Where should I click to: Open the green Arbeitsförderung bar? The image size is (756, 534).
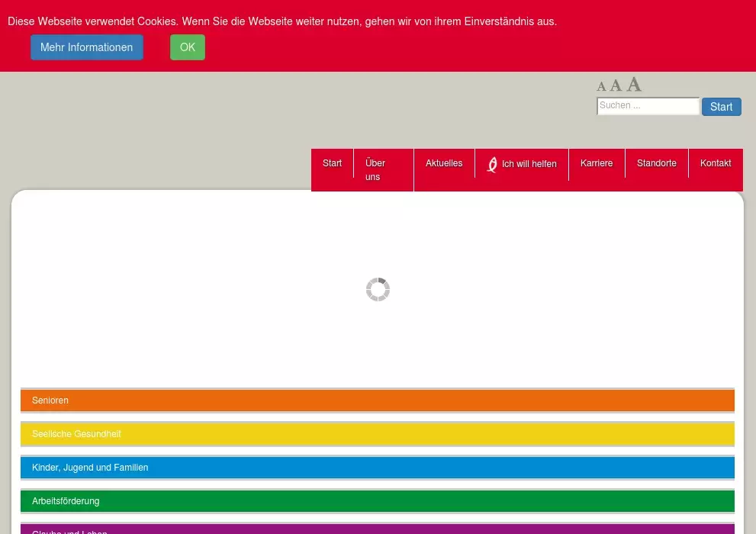coord(377,501)
